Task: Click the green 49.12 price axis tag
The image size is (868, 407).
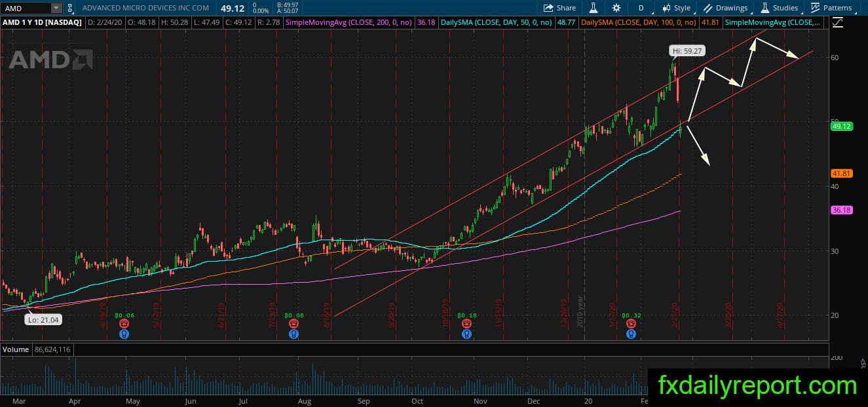Action: point(840,127)
